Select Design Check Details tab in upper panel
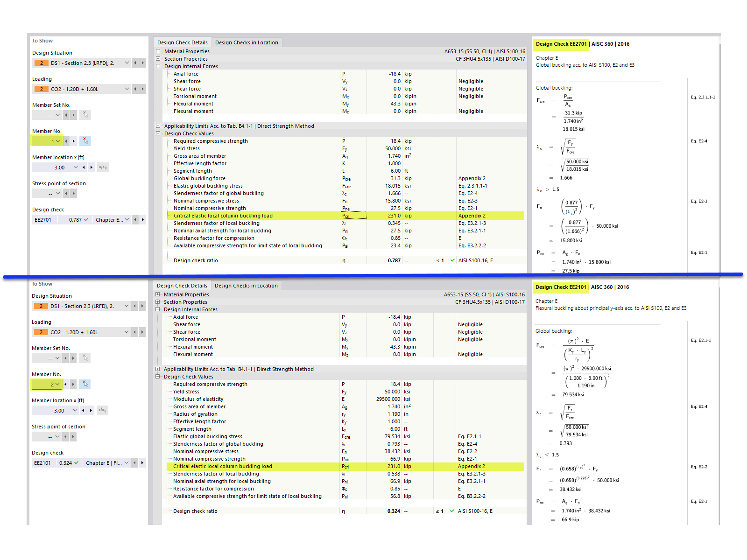The height and width of the screenshot is (560, 747). tap(183, 42)
